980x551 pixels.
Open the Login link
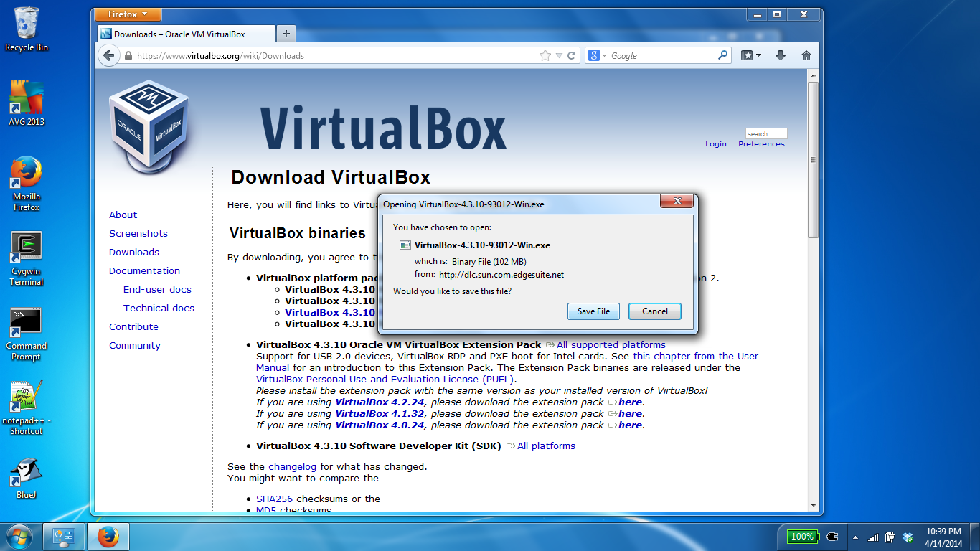[715, 143]
